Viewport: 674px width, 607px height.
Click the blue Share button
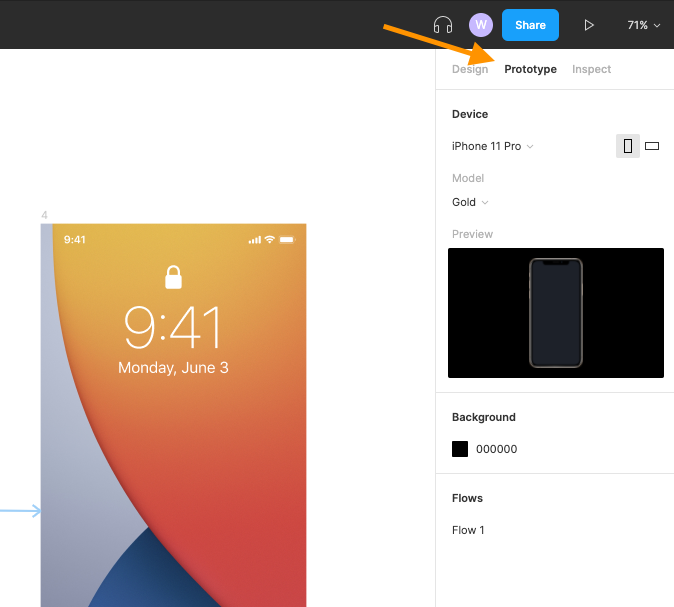(x=530, y=25)
